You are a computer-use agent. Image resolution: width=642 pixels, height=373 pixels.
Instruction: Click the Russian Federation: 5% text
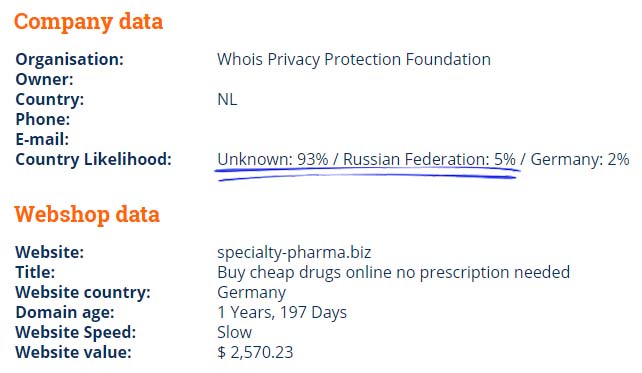pos(429,159)
